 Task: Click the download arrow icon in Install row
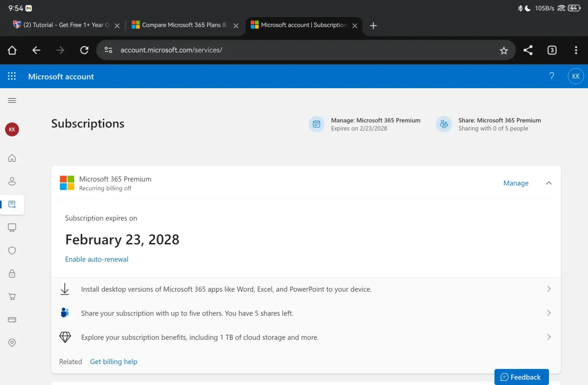coord(65,289)
